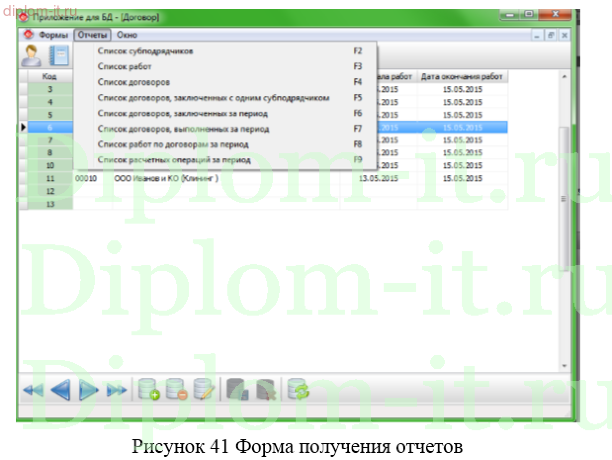Jump to last record arrow
This screenshot has width=612, height=460.
click(x=117, y=389)
